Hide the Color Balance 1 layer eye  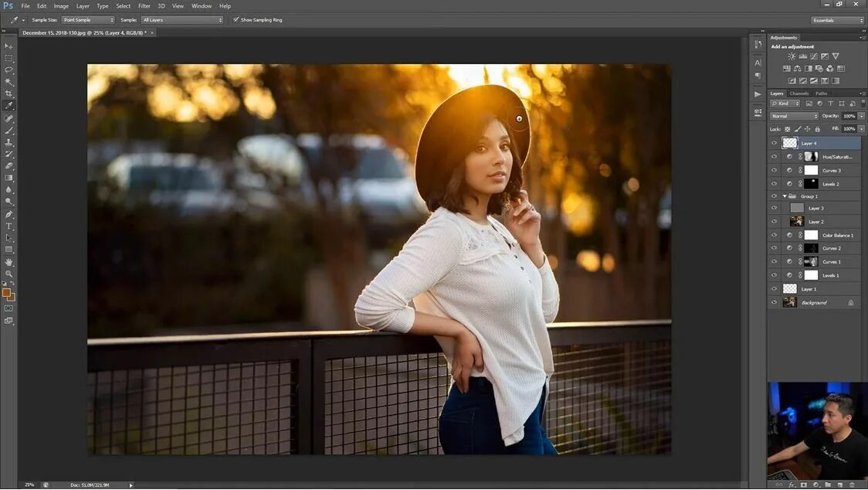774,235
